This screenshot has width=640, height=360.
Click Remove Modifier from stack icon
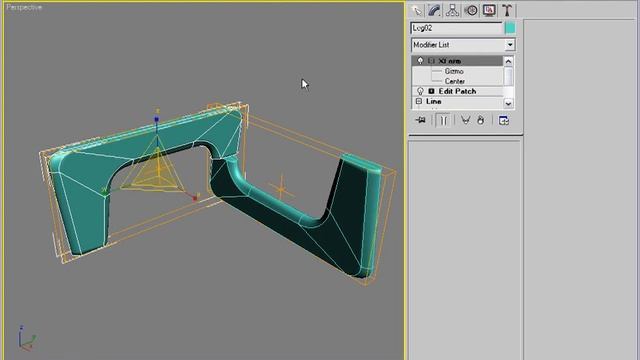480,120
